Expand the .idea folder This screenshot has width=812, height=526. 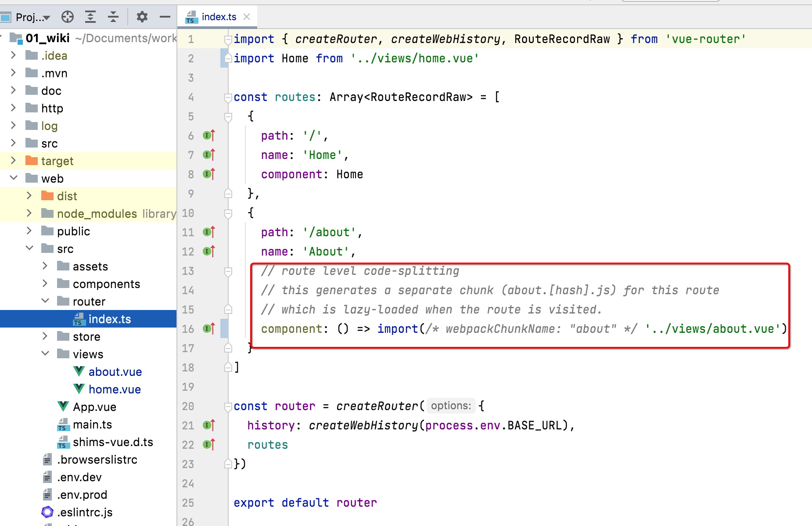tap(13, 55)
